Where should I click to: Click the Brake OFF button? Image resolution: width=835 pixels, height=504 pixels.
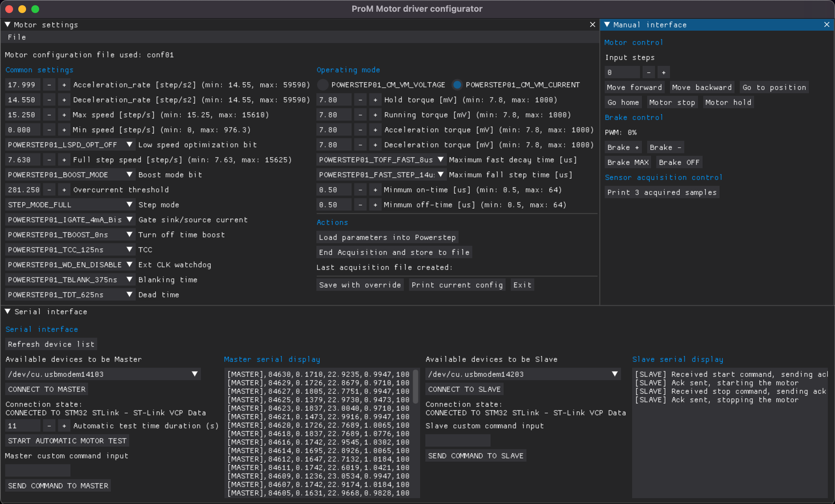[679, 162]
